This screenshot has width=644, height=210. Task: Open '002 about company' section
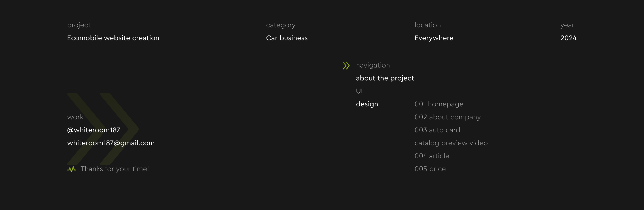(x=447, y=117)
